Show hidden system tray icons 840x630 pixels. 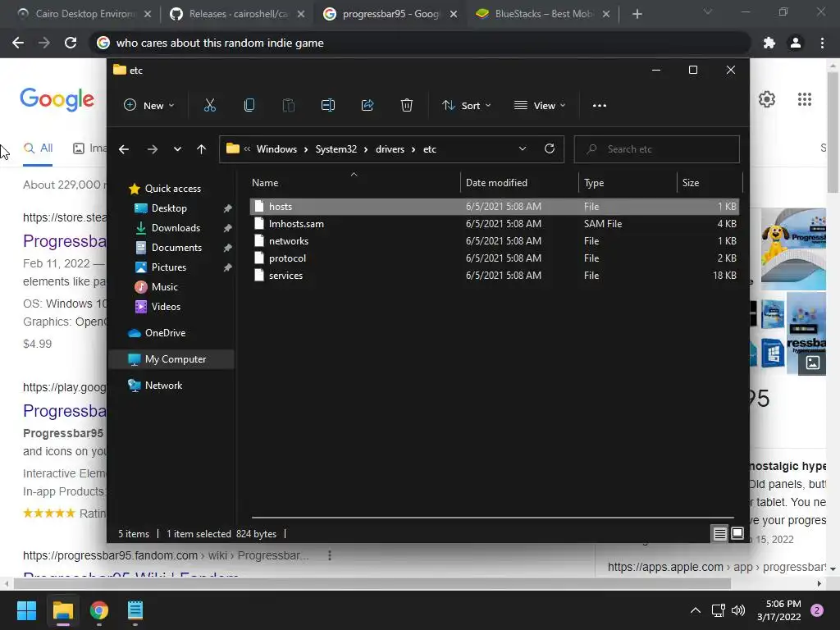[696, 610]
